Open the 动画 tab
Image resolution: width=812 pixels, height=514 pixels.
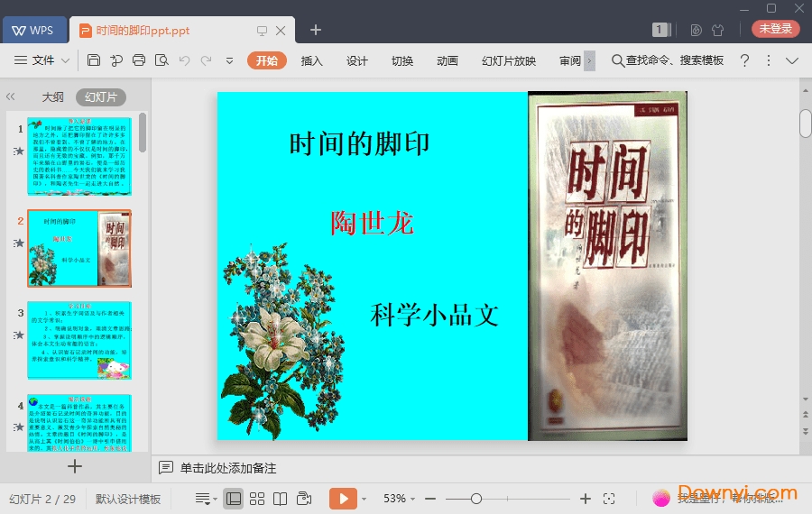click(448, 60)
